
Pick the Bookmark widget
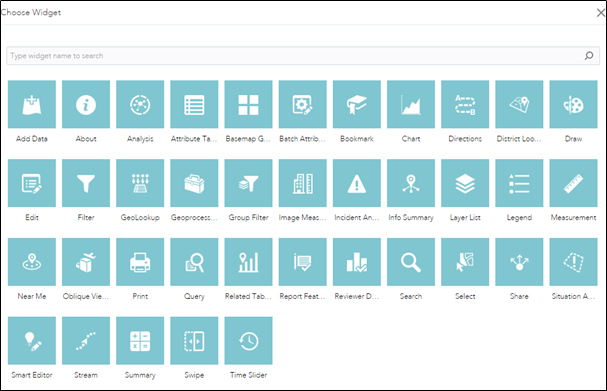click(x=357, y=104)
